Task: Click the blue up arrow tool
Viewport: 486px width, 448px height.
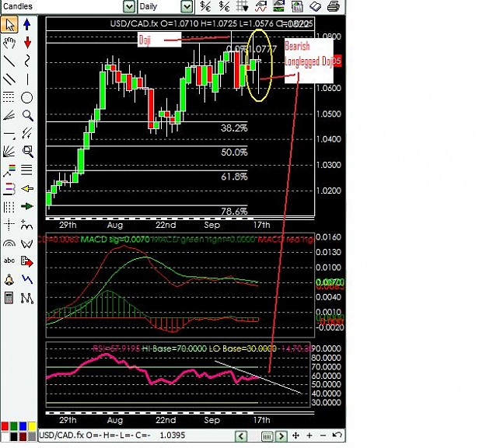Action: [27, 24]
